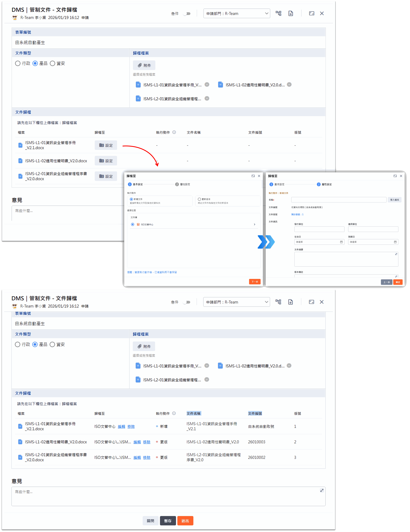Click the orange ISO文管中心 library icon

pyautogui.click(x=138, y=224)
